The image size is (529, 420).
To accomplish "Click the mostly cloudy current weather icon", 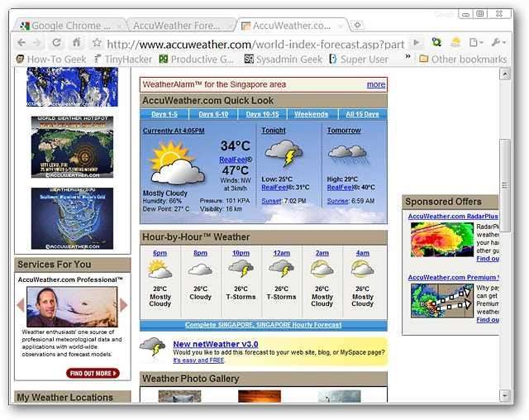I will 176,163.
